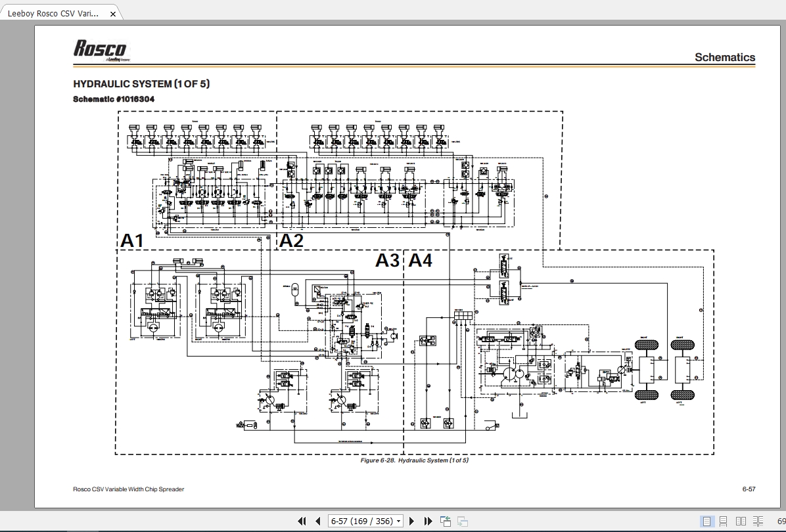This screenshot has width=786, height=532.
Task: Go to the previous page
Action: [x=318, y=521]
